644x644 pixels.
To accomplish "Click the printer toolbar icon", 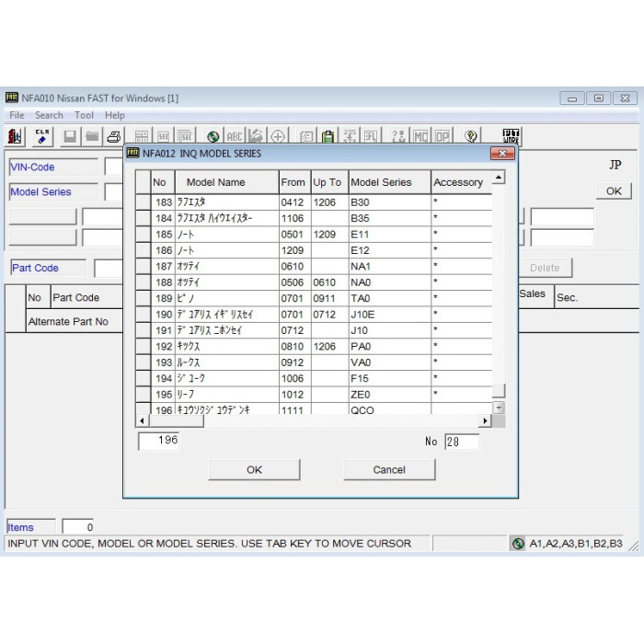I will (x=114, y=136).
